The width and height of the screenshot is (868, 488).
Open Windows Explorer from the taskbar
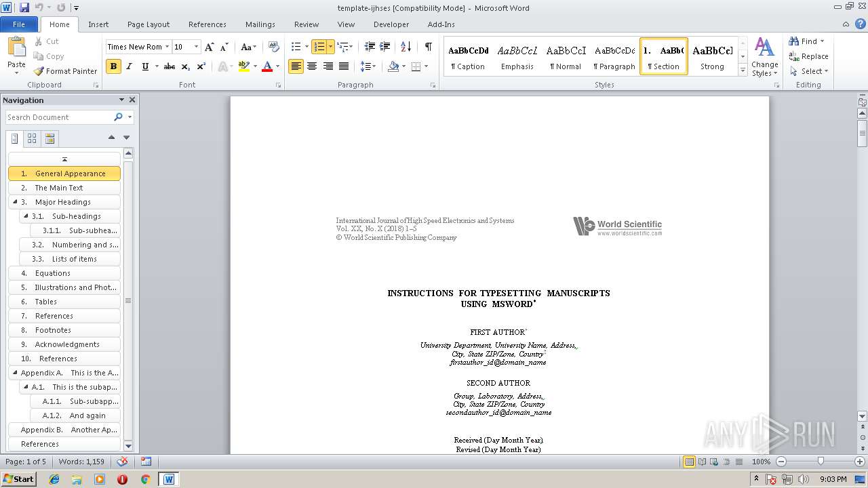(x=77, y=479)
